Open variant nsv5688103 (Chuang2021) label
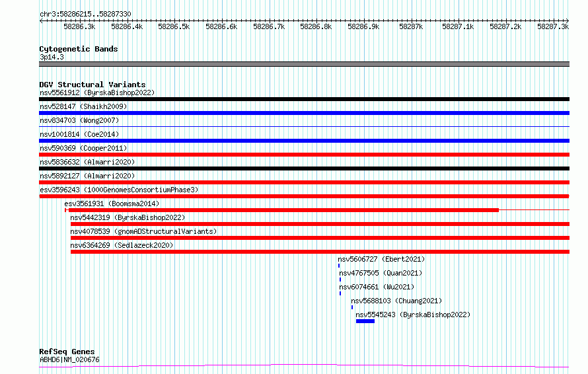The height and width of the screenshot is (374, 588). 396,301
